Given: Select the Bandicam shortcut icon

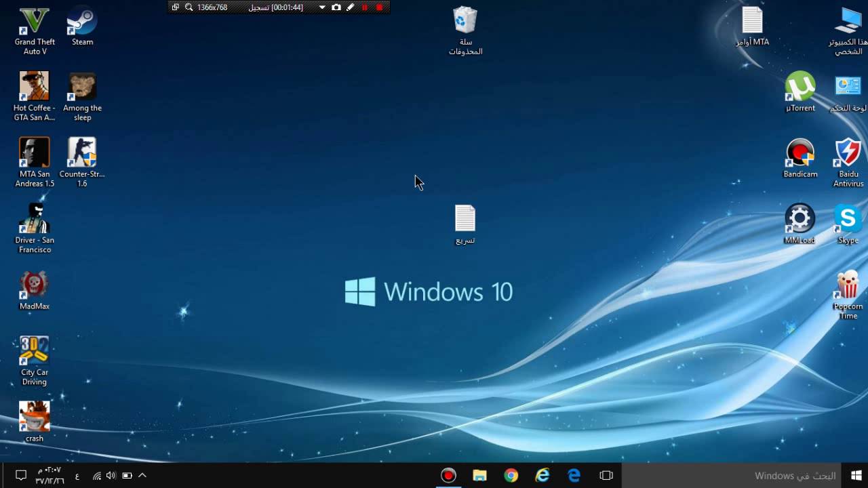Looking at the screenshot, I should tap(800, 159).
